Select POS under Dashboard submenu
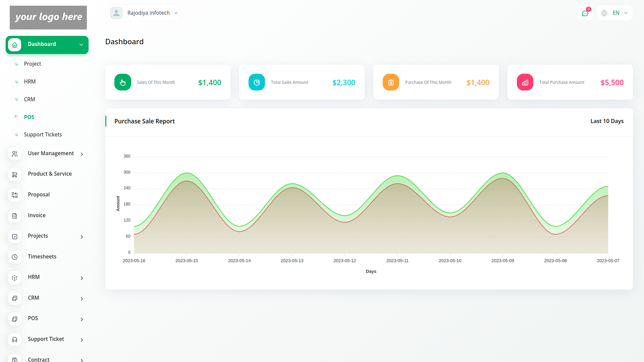Viewport: 644px width, 362px height. click(x=29, y=117)
